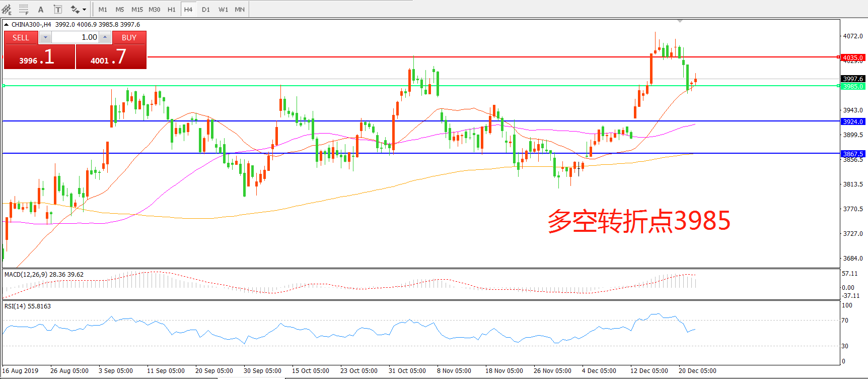
Task: Click the SELL button
Action: click(21, 37)
